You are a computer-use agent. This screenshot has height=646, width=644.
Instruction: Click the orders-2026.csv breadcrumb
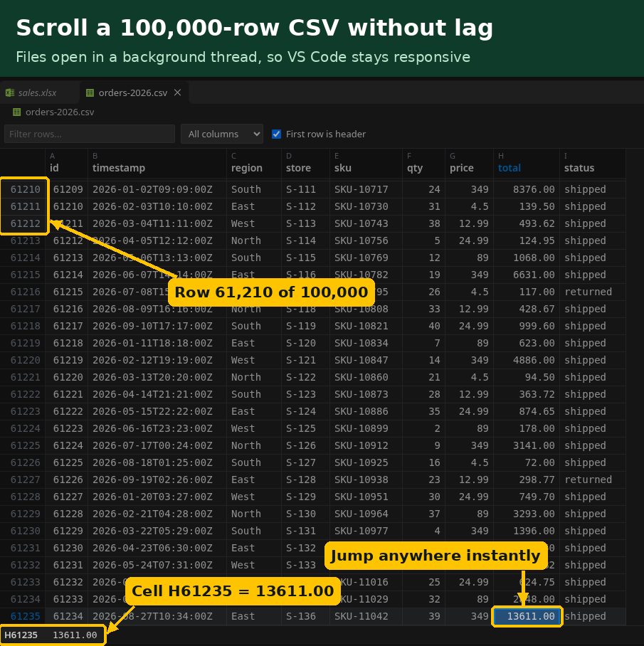60,112
